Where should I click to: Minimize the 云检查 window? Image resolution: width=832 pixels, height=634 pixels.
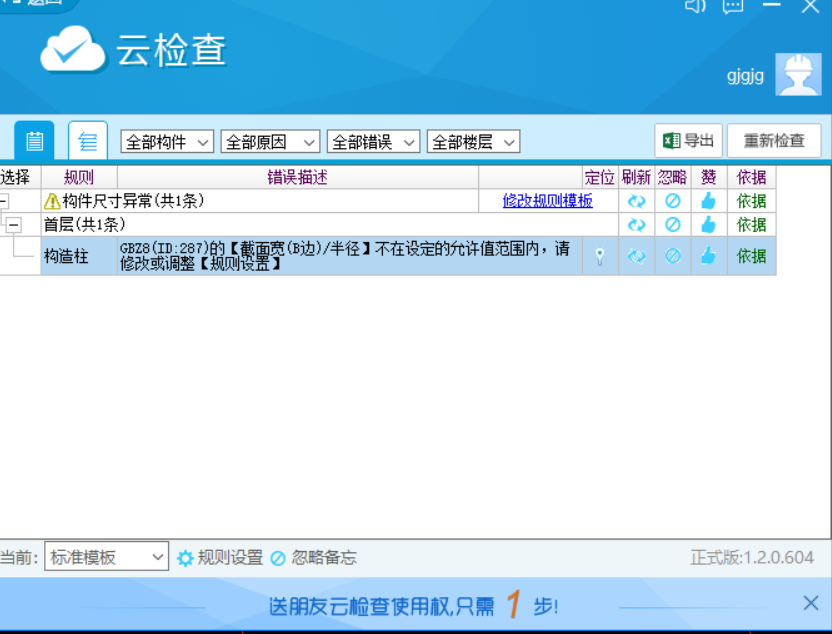tap(772, 5)
